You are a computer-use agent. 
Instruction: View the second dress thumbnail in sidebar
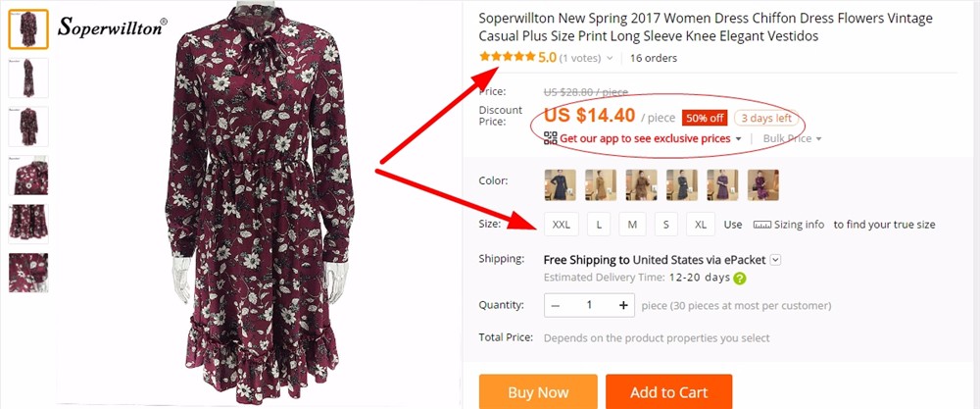pos(28,77)
